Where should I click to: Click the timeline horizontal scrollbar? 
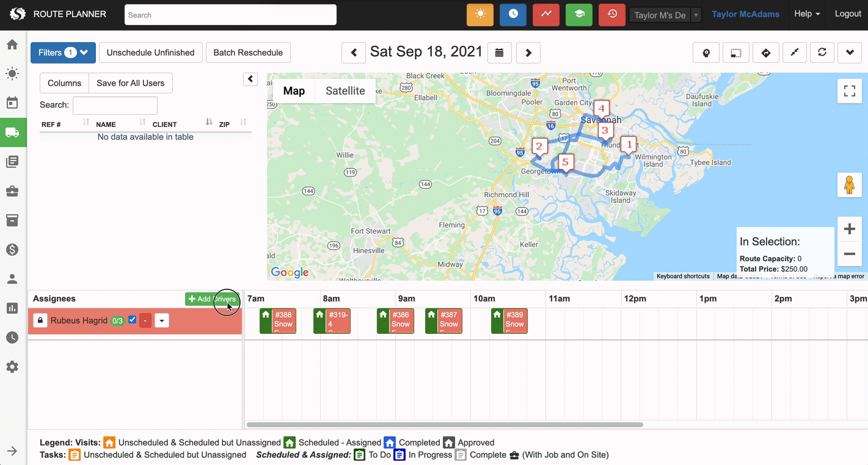pyautogui.click(x=445, y=425)
